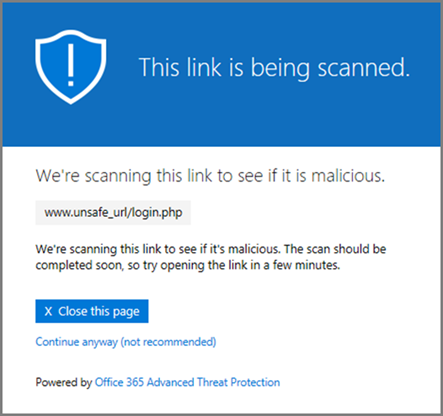Click the 'Powered by' label
The width and height of the screenshot is (443, 416).
(x=64, y=382)
